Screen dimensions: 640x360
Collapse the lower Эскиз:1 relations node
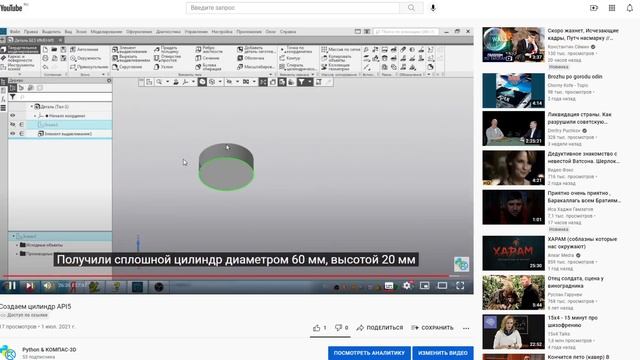click(x=13, y=236)
